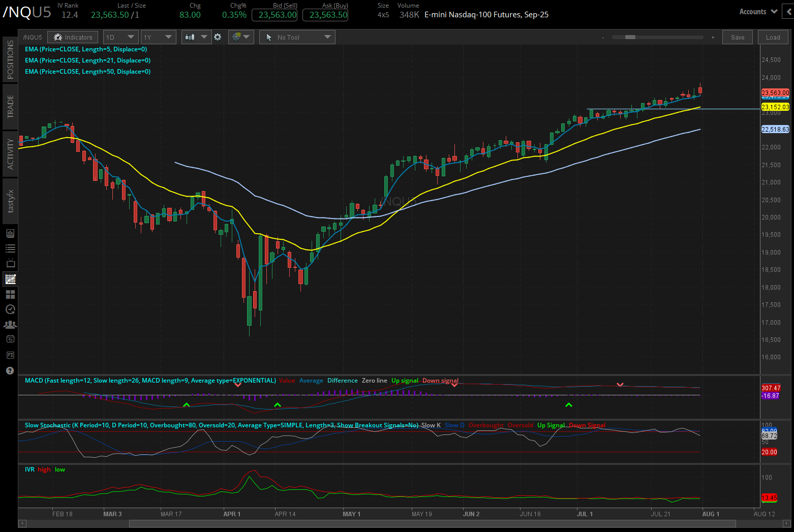The image size is (794, 532).
Task: Click the Save chart button
Action: (x=738, y=37)
